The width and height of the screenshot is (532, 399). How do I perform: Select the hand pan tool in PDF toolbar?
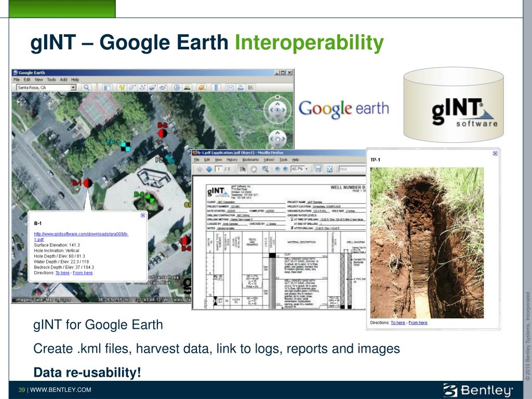pos(254,169)
